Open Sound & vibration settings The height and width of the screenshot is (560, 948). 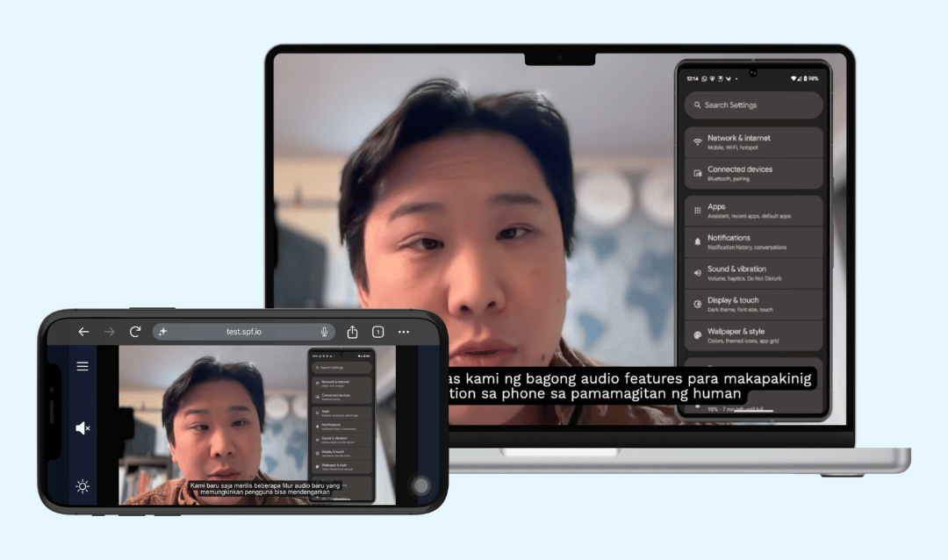[754, 273]
